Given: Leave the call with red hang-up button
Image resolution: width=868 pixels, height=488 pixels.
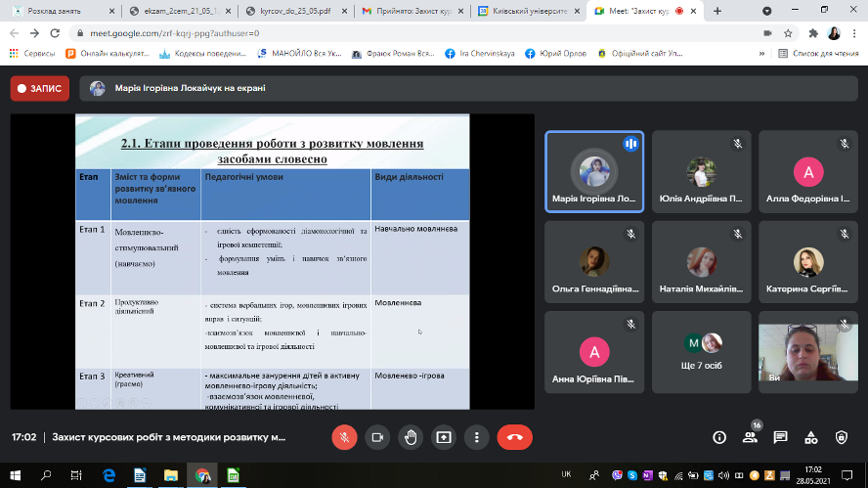Looking at the screenshot, I should [x=514, y=437].
